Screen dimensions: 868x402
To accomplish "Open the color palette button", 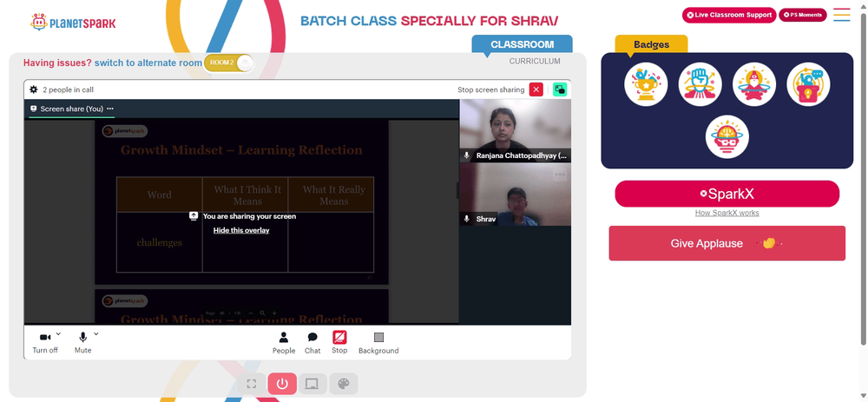I will pyautogui.click(x=343, y=384).
